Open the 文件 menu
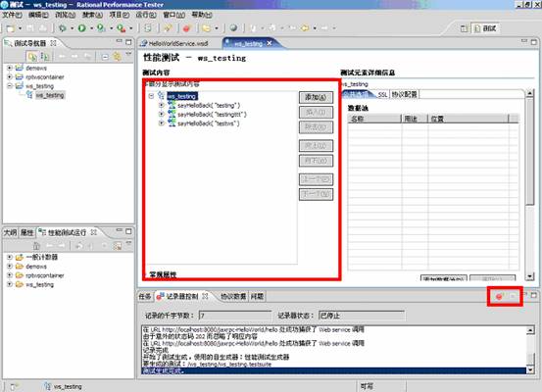The image size is (542, 392). point(12,15)
